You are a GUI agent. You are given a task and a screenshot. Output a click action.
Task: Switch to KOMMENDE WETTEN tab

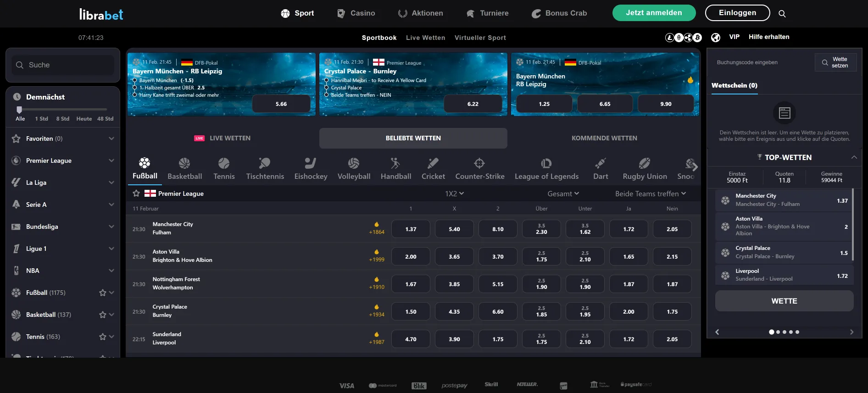coord(604,138)
